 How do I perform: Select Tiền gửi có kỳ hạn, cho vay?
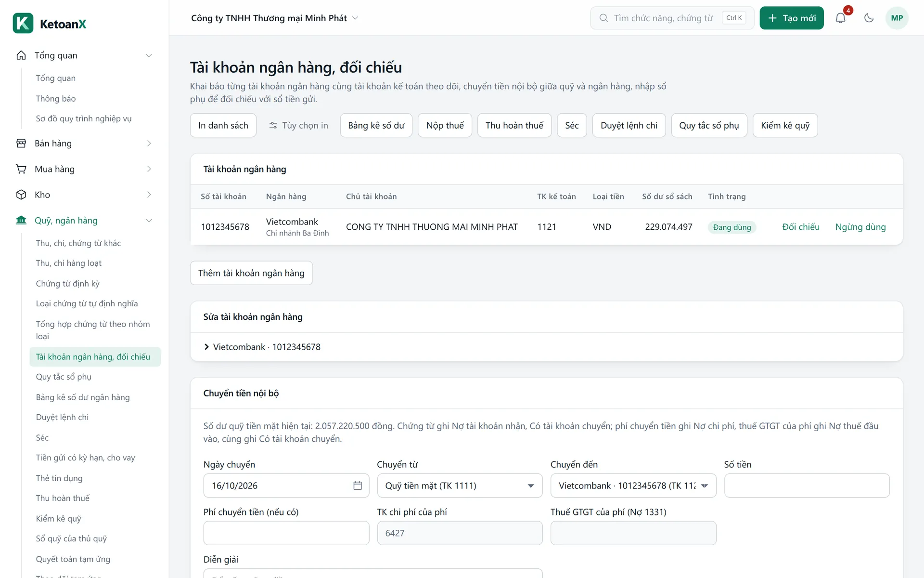click(86, 458)
